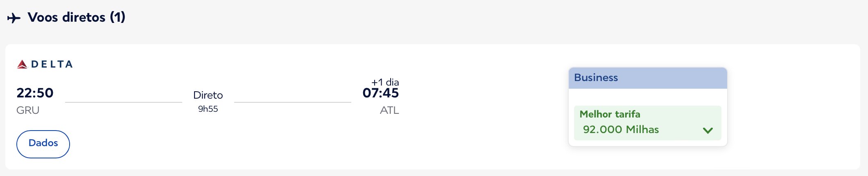Click the 9h55 flight duration
The height and width of the screenshot is (176, 868).
[208, 109]
